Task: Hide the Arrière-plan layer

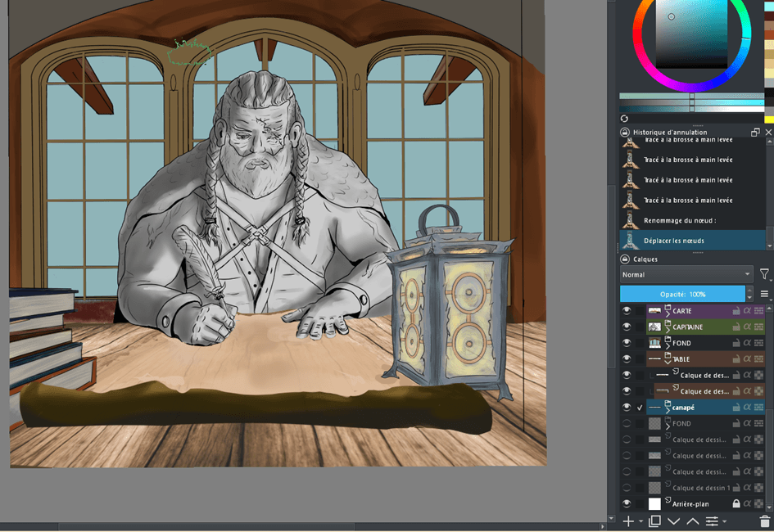Action: (627, 504)
